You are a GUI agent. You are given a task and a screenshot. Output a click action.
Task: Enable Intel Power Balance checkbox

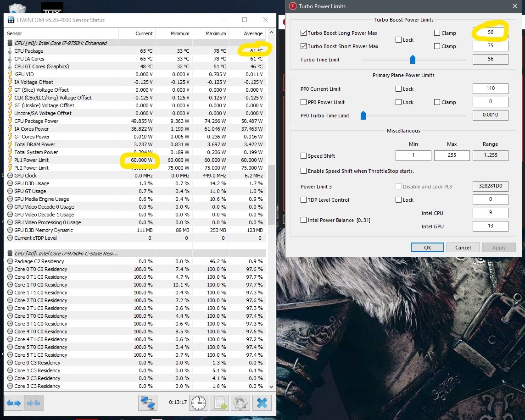304,220
